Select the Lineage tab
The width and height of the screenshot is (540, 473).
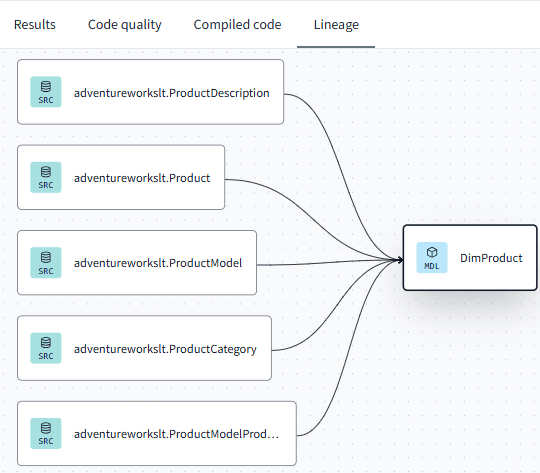pyautogui.click(x=336, y=25)
